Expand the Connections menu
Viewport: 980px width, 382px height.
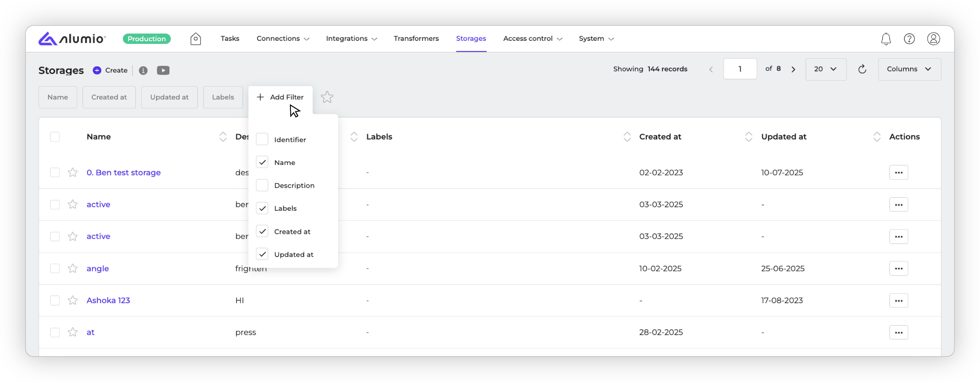[x=283, y=39]
